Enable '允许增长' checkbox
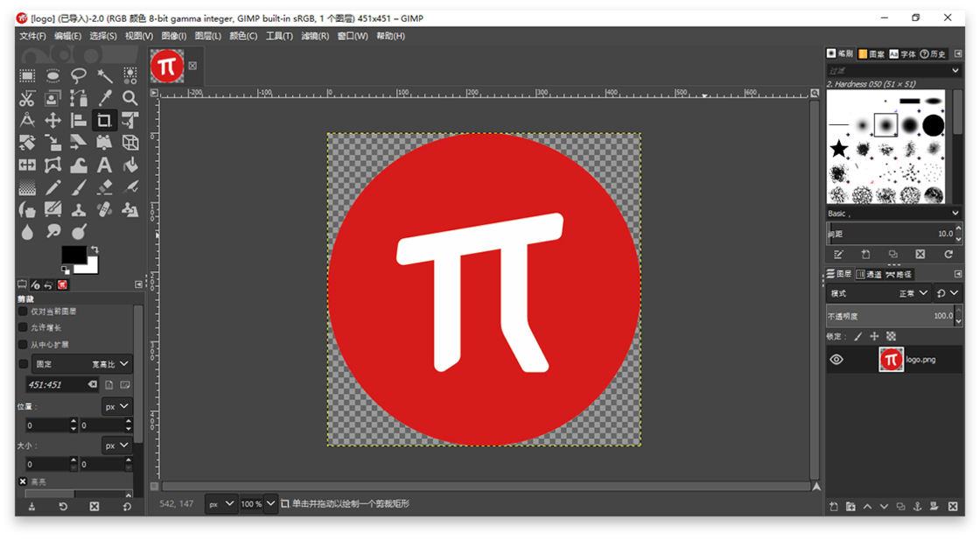 click(23, 327)
